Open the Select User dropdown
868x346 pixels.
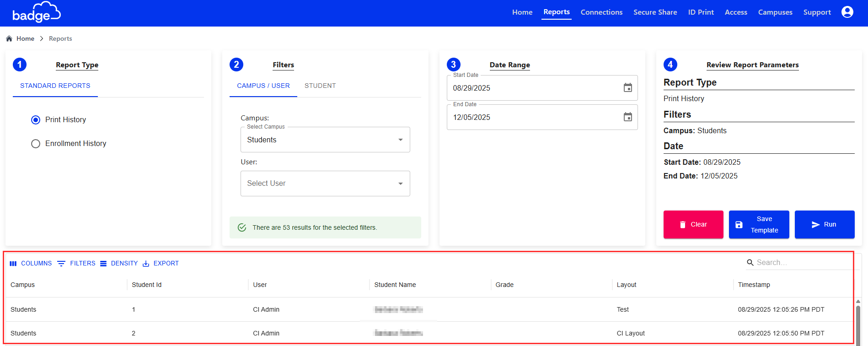325,184
